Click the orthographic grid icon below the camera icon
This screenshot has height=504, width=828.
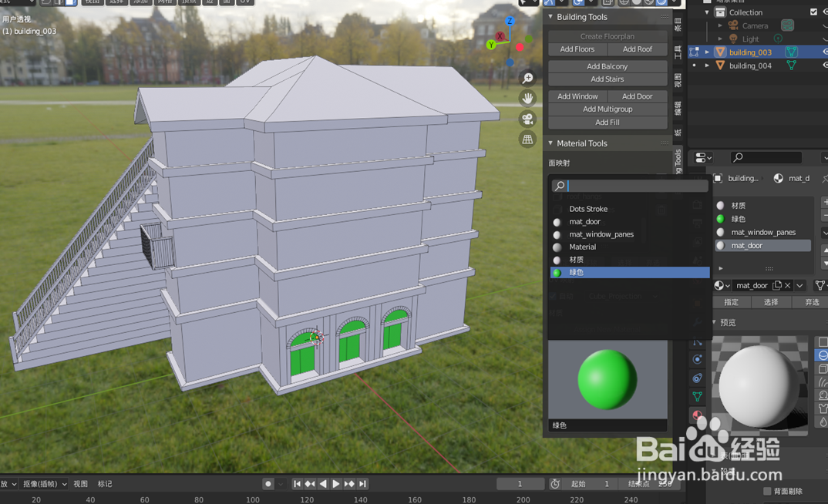527,139
